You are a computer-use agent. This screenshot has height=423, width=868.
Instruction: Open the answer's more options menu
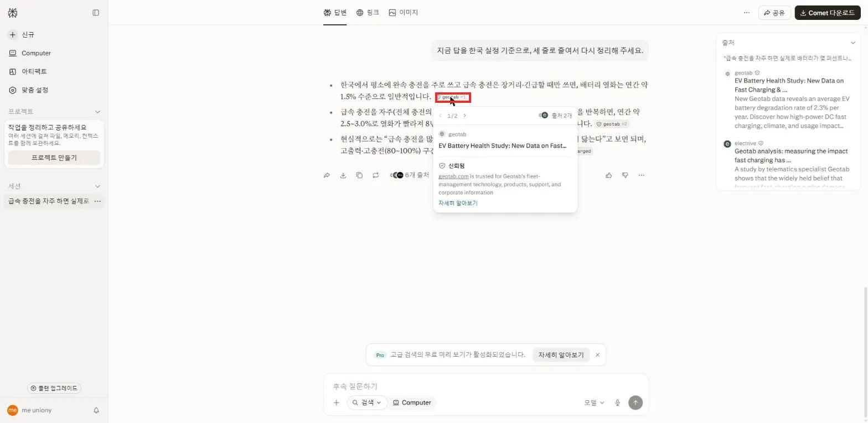[642, 175]
